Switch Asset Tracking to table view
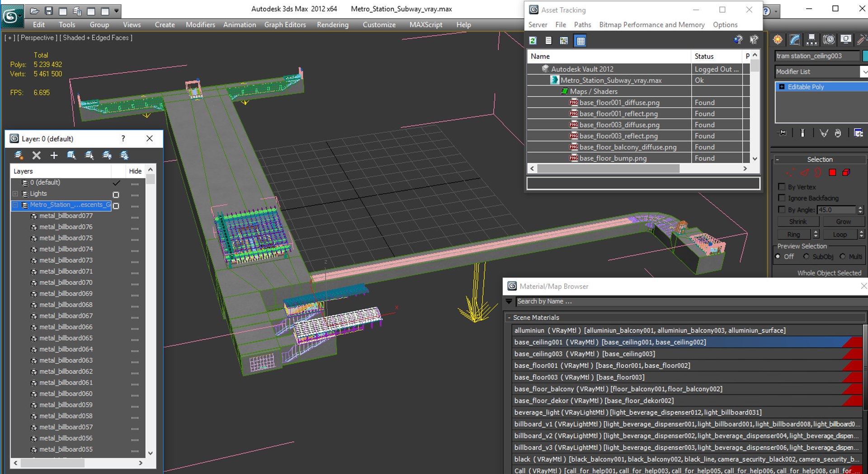The width and height of the screenshot is (868, 474). 580,41
